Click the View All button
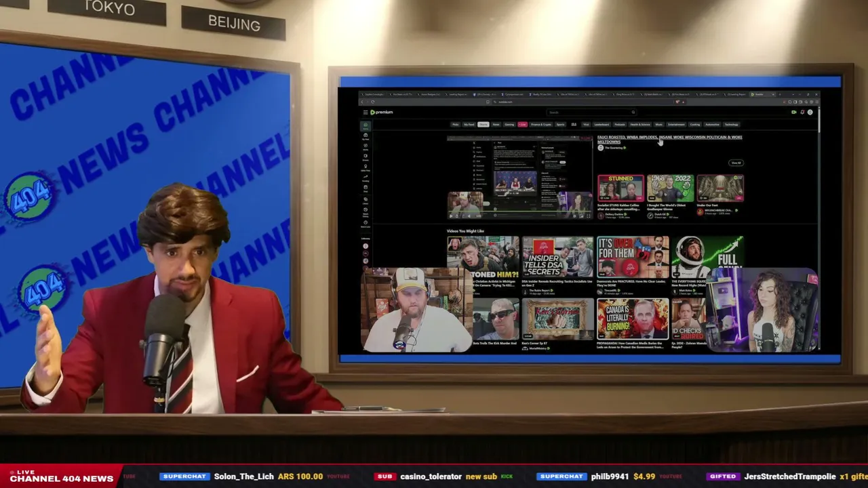The image size is (868, 488). (x=736, y=163)
